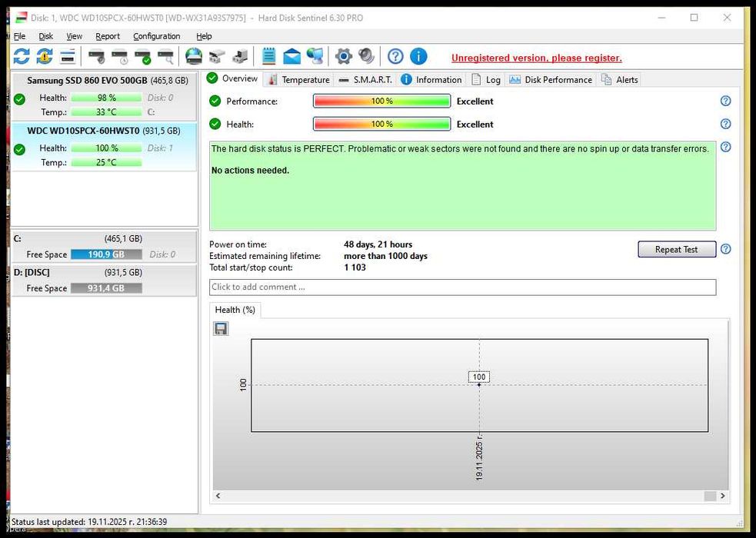Click the save floppy icon above Health graph
This screenshot has height=538, width=756.
tap(221, 329)
